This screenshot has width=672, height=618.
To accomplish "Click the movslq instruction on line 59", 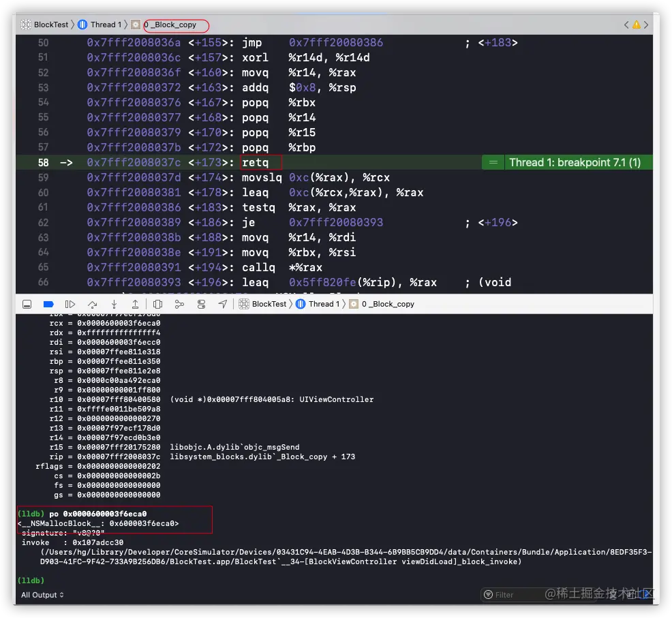I will click(x=262, y=178).
